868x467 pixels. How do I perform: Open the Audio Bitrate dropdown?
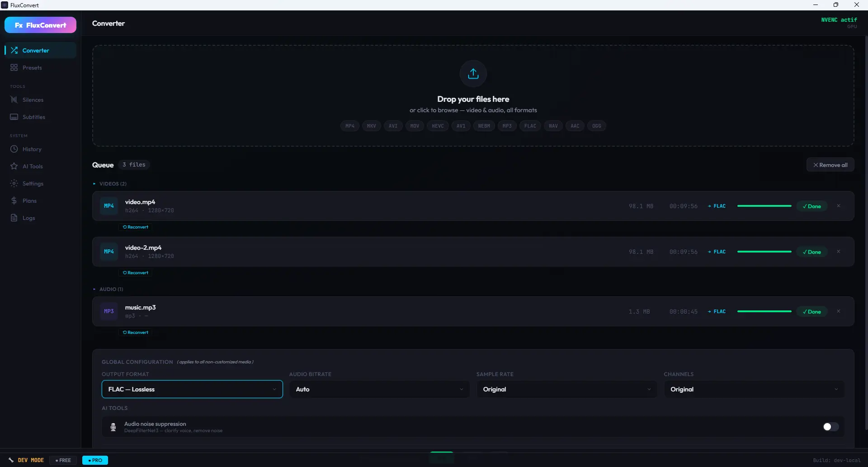pos(379,389)
